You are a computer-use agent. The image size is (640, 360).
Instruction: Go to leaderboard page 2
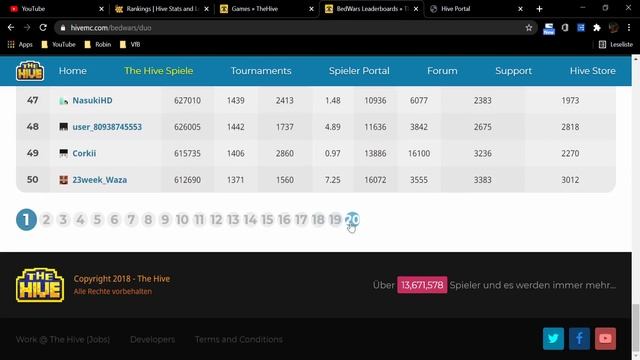click(x=46, y=220)
